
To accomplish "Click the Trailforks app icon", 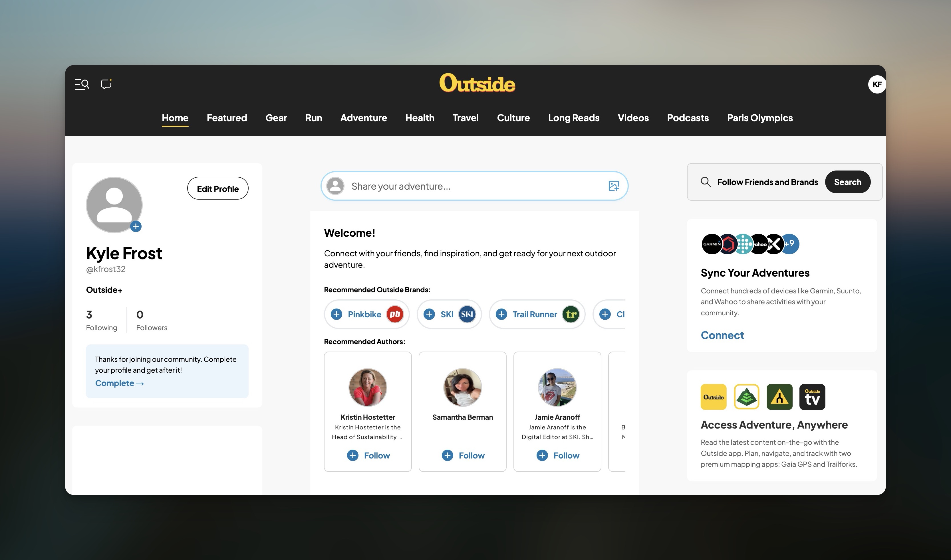I will pyautogui.click(x=779, y=397).
